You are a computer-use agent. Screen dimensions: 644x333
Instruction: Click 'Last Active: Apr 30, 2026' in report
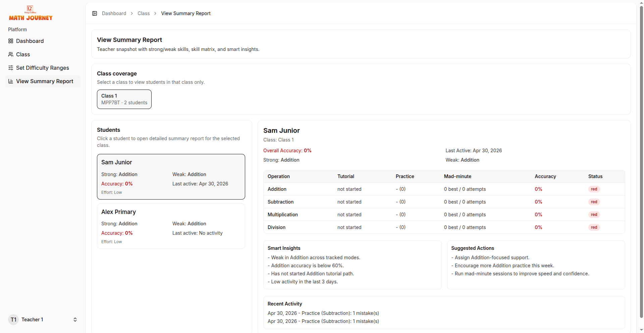474,151
